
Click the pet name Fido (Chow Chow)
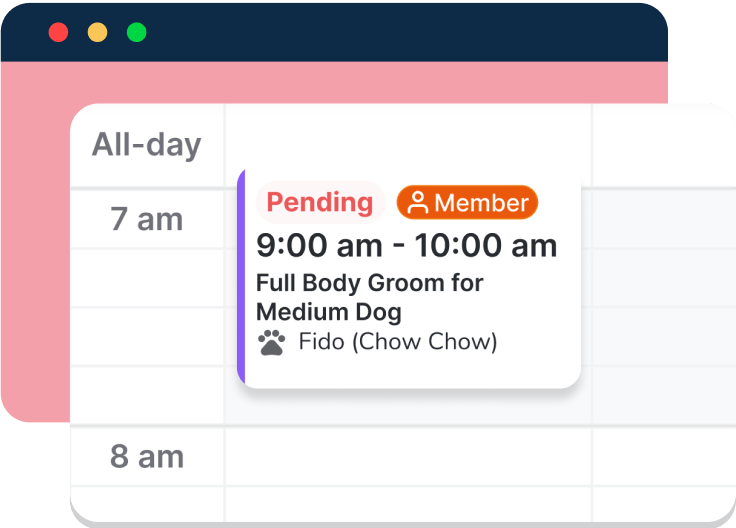(x=397, y=342)
